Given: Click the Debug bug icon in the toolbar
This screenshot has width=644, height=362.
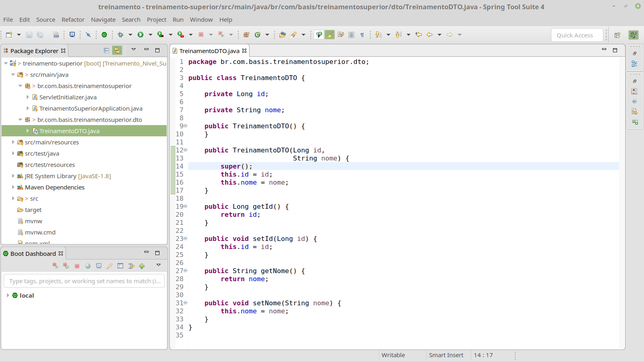Looking at the screenshot, I should coord(120,35).
